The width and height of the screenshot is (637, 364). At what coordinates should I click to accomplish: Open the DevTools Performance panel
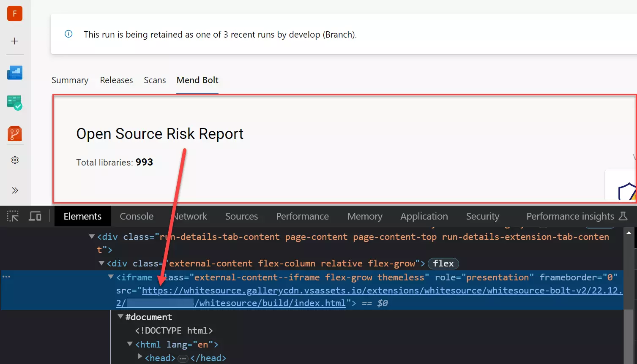[x=302, y=216]
